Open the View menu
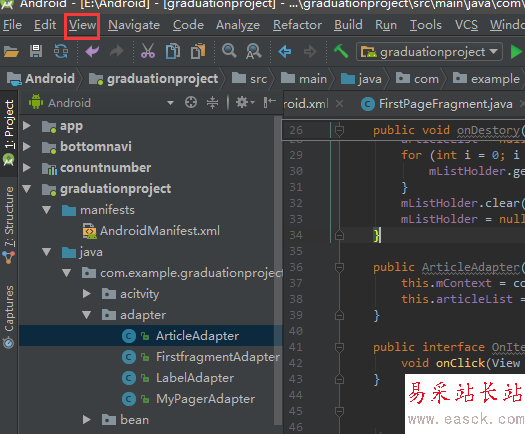 click(82, 25)
